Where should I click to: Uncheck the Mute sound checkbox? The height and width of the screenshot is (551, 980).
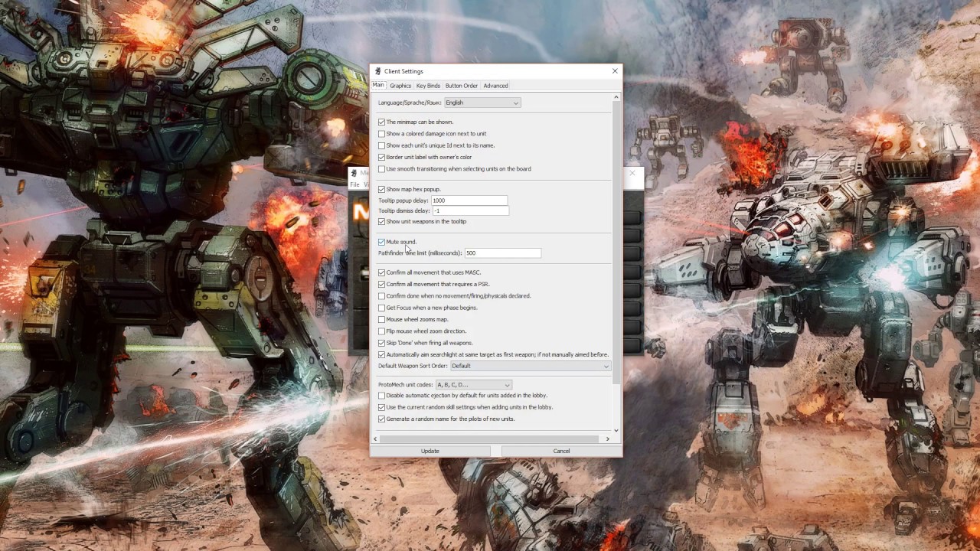click(x=382, y=242)
